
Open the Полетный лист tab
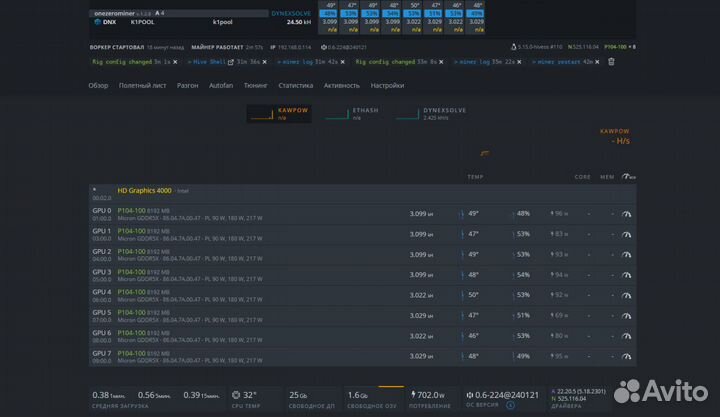[142, 85]
